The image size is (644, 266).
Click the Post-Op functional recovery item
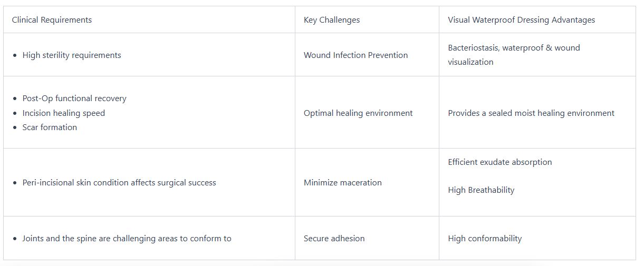(74, 98)
